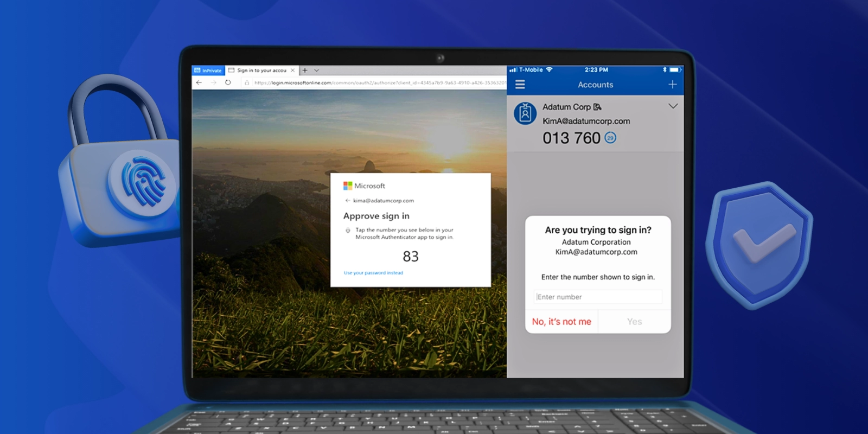Click the address bar lock icon
This screenshot has height=434, width=868.
(247, 83)
